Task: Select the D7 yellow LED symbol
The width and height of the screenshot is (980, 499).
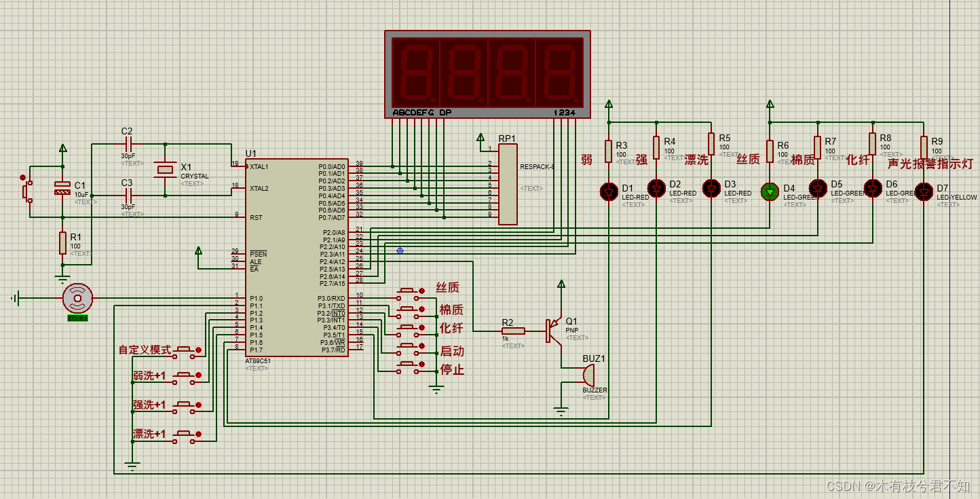Action: pyautogui.click(x=924, y=191)
